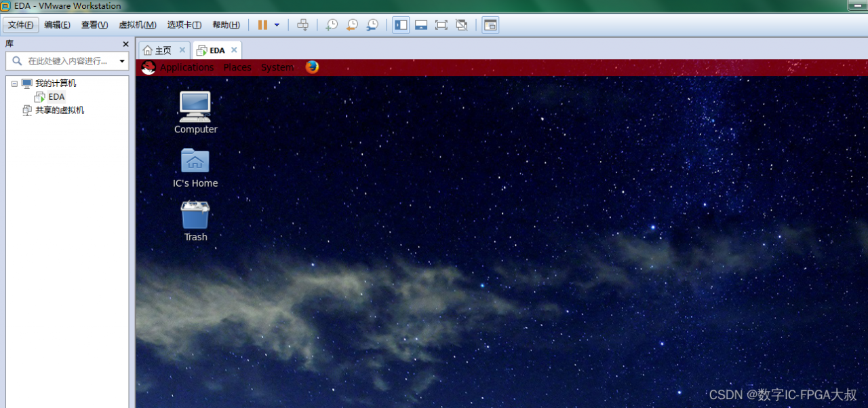Open the power options dropdown arrow
This screenshot has width=868, height=408.
point(277,25)
